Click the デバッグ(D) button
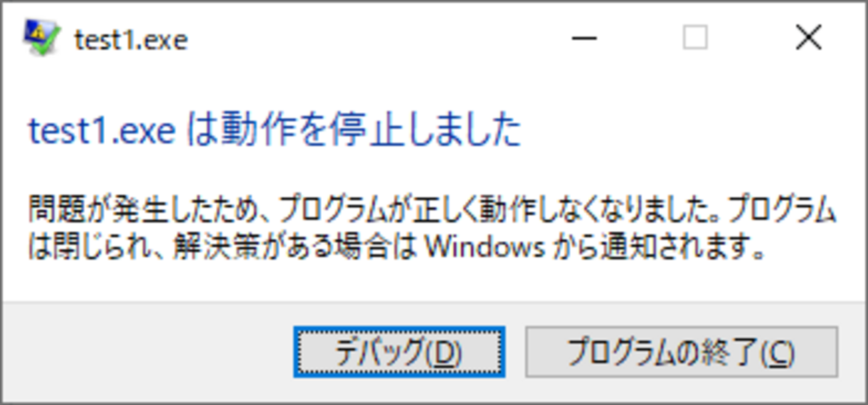 [x=399, y=352]
